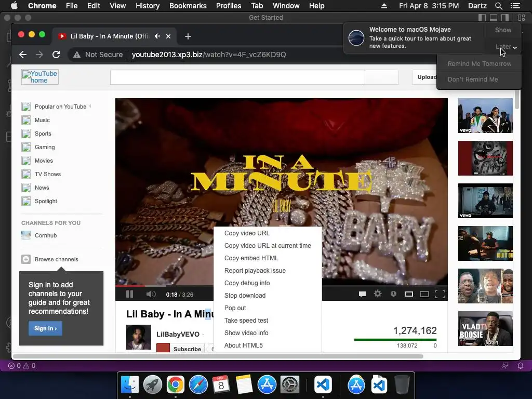Click the Spotlight guide icon
The image size is (532, 399).
(26, 201)
